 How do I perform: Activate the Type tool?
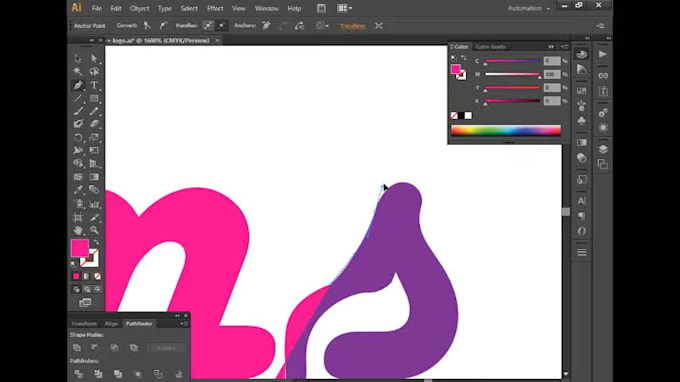[x=94, y=85]
